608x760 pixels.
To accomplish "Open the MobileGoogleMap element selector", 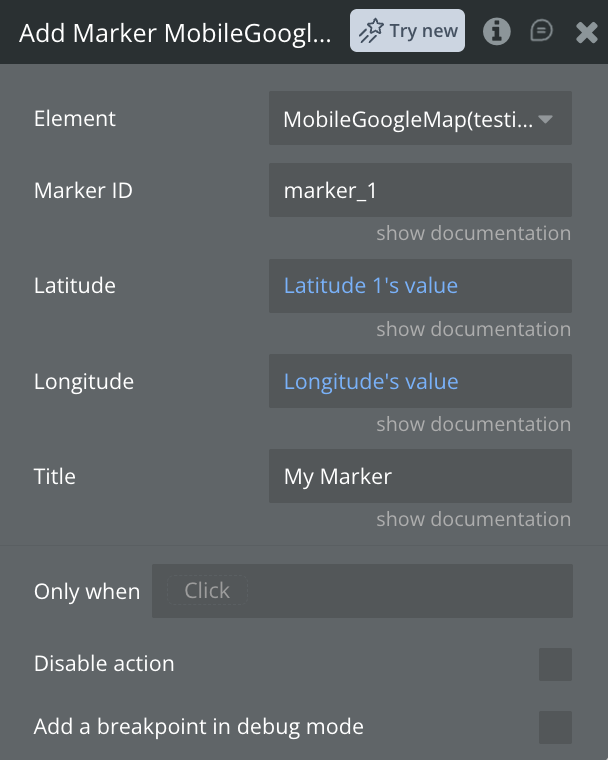I will 408,119.
